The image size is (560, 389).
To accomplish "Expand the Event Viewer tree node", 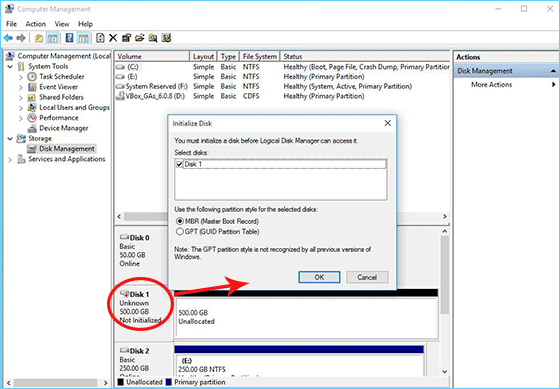I will [21, 87].
